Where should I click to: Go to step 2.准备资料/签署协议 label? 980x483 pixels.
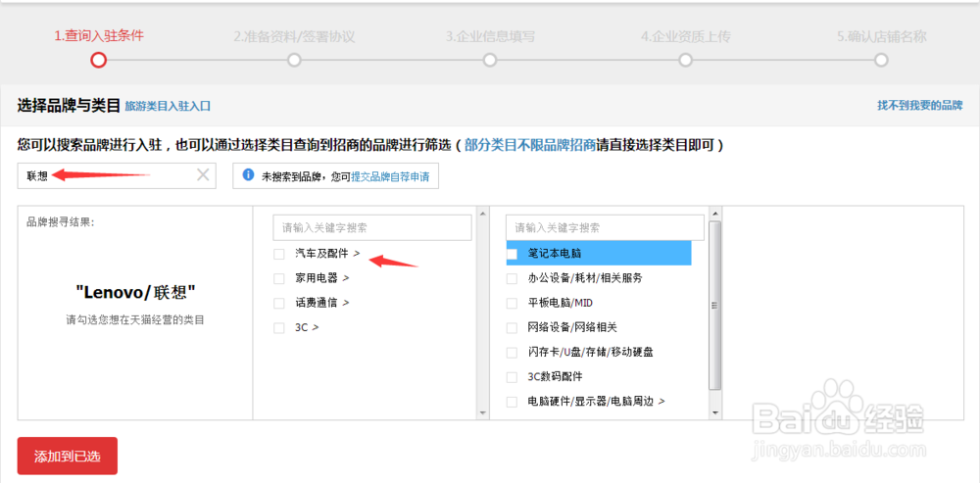(294, 36)
